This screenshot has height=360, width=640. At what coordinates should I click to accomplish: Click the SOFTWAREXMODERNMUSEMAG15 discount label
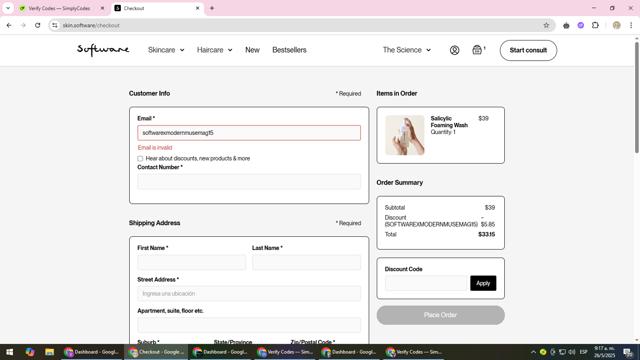431,224
